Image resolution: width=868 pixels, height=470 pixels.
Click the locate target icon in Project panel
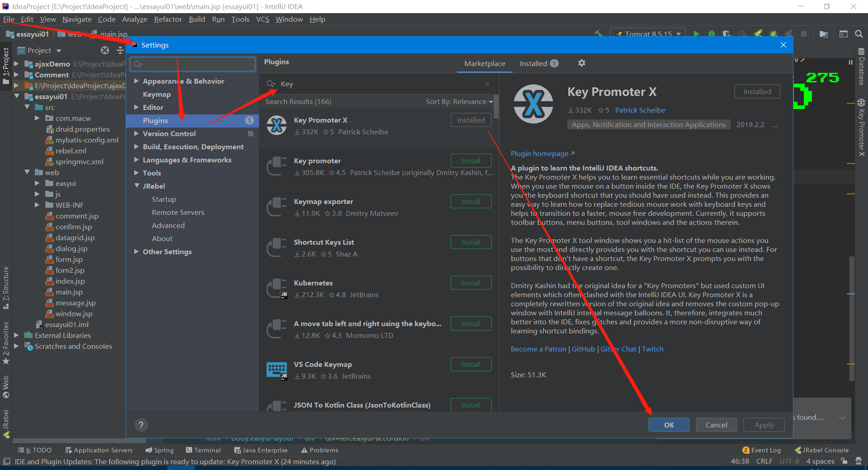click(x=105, y=50)
